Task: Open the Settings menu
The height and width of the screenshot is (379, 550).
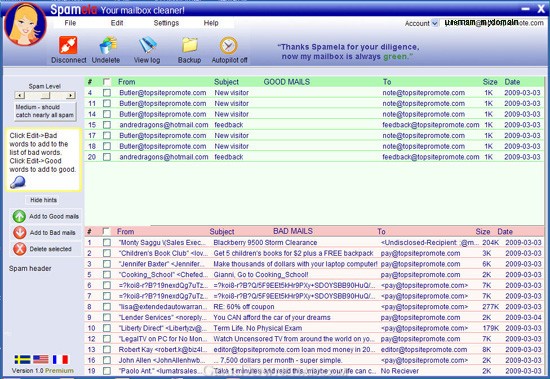Action: click(166, 23)
